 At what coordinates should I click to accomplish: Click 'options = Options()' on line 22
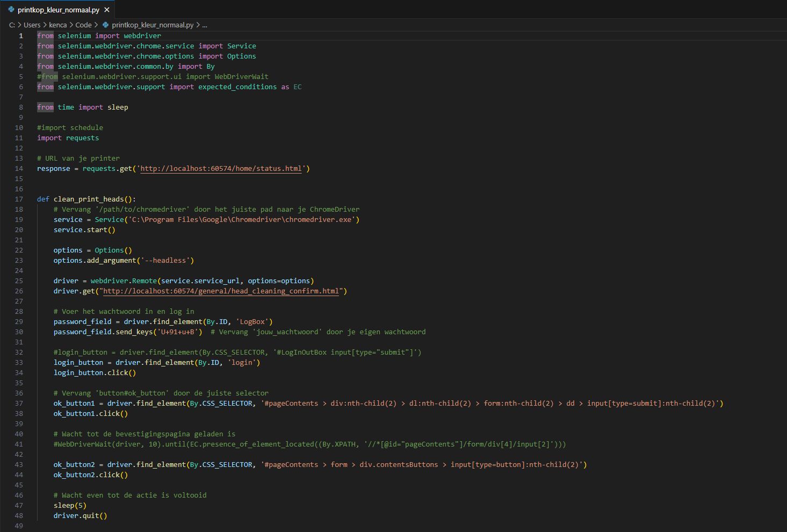pos(93,250)
